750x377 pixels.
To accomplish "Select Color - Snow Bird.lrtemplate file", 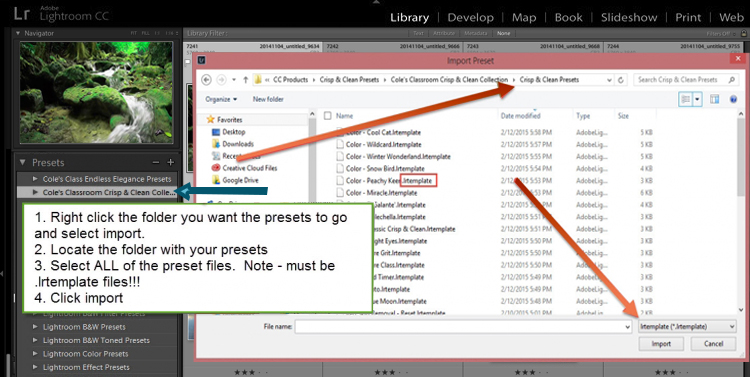I will 385,168.
